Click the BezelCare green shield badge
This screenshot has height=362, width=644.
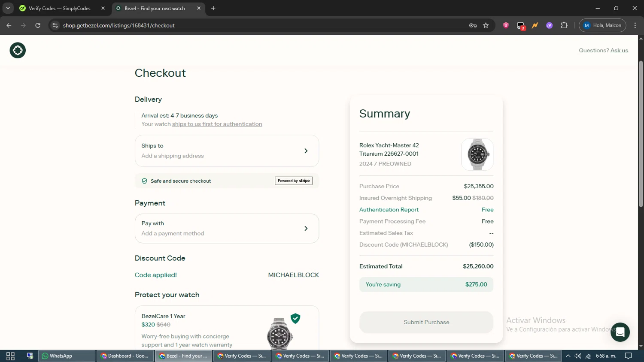click(295, 318)
